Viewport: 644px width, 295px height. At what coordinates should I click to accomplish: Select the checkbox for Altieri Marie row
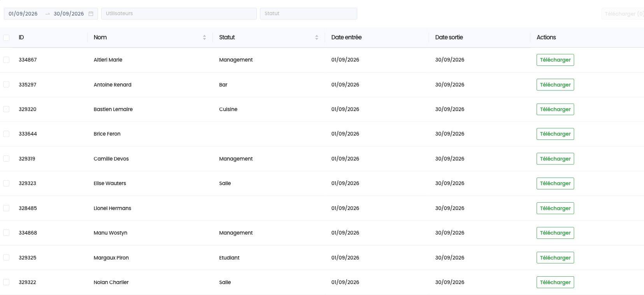(6, 60)
